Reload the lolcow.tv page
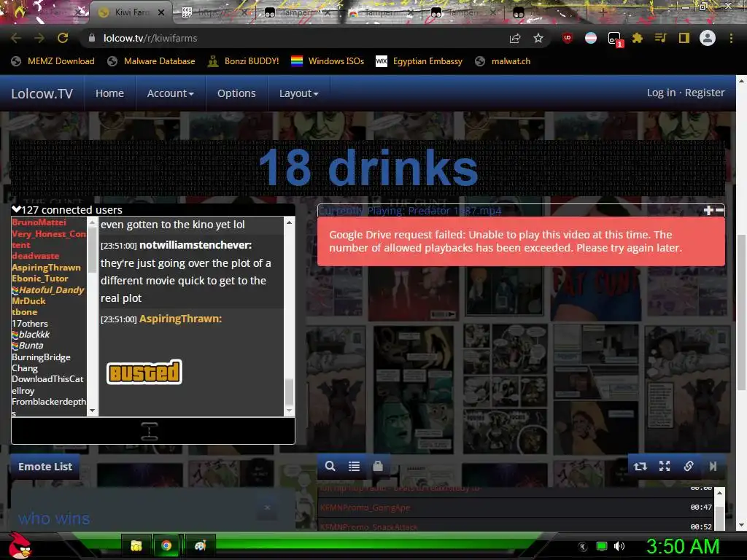The height and width of the screenshot is (560, 747). pos(63,38)
